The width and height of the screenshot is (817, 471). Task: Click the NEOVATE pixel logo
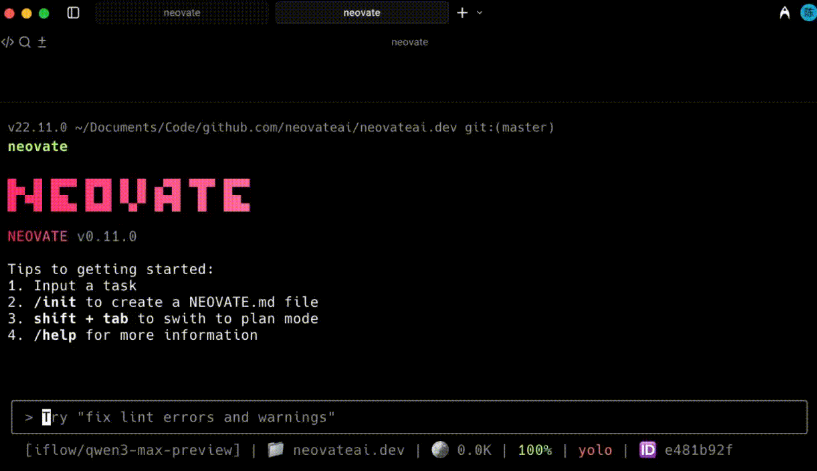[x=129, y=195]
